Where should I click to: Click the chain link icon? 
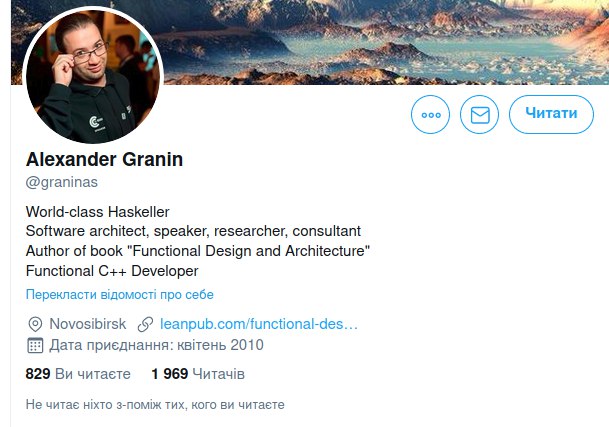click(145, 324)
